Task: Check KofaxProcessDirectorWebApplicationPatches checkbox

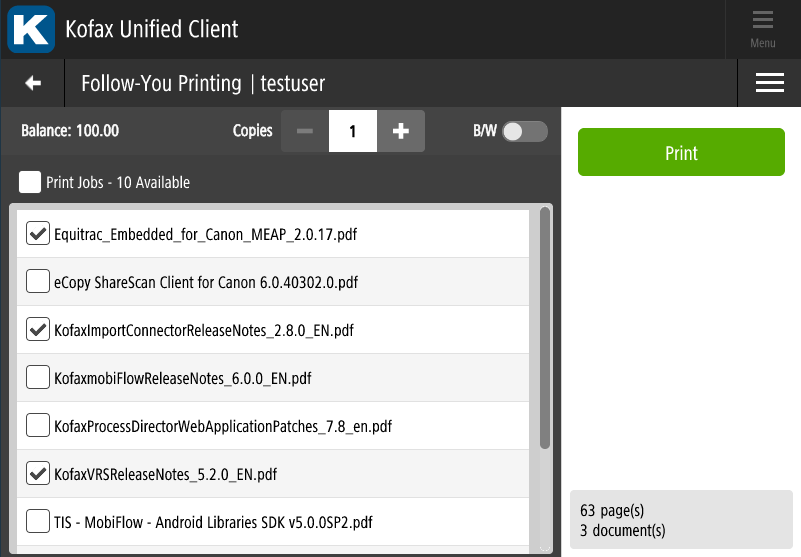Action: tap(38, 425)
